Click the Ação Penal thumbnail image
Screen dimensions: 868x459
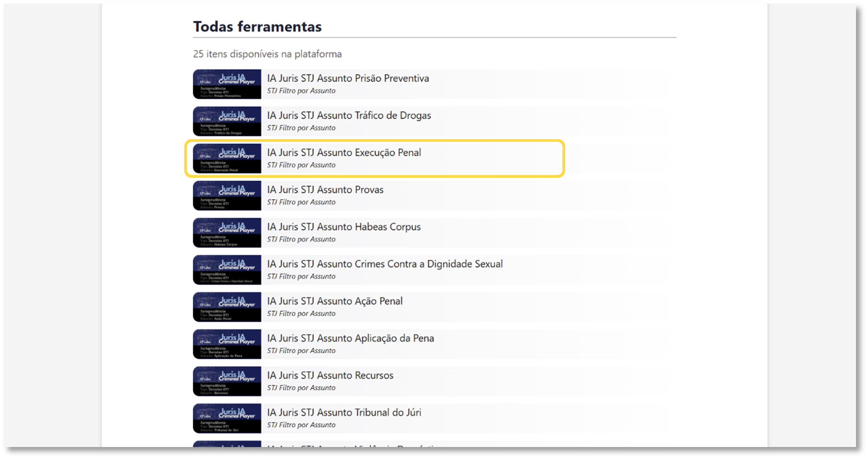(x=227, y=307)
